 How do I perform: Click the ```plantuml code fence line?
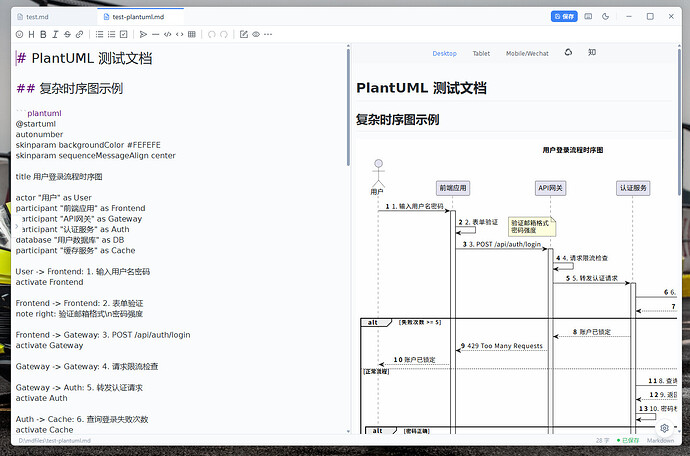(x=39, y=113)
